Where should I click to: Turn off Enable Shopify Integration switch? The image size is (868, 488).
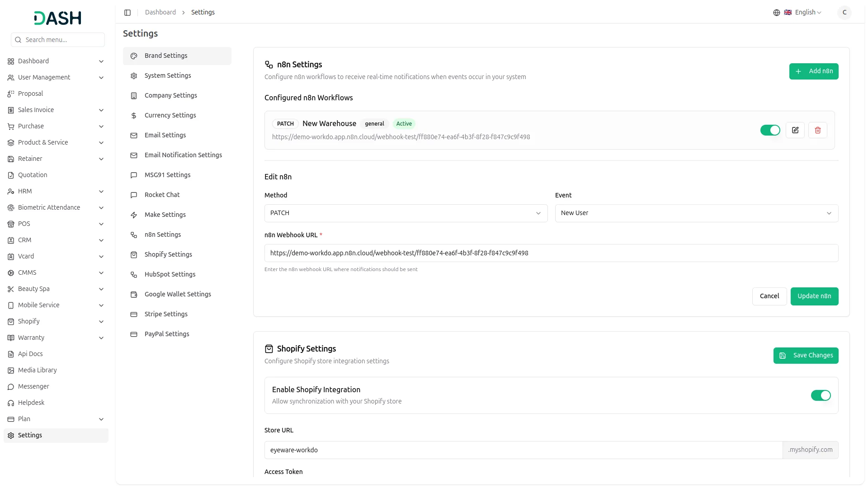click(x=821, y=395)
